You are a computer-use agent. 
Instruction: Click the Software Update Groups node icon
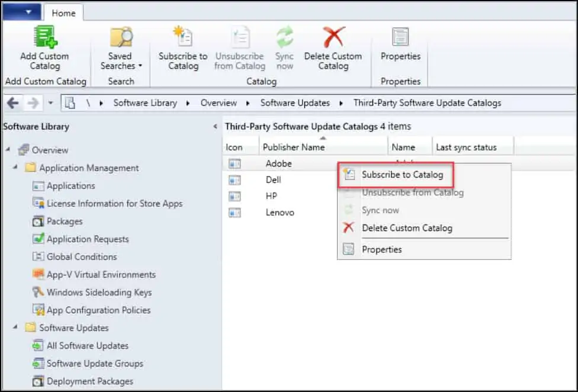click(x=38, y=363)
